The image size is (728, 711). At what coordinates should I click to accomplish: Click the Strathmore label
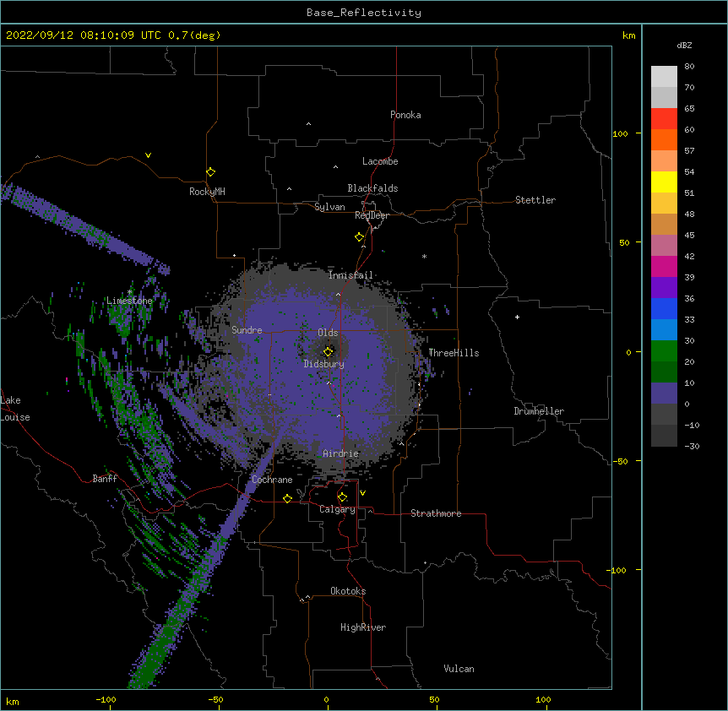(x=436, y=513)
